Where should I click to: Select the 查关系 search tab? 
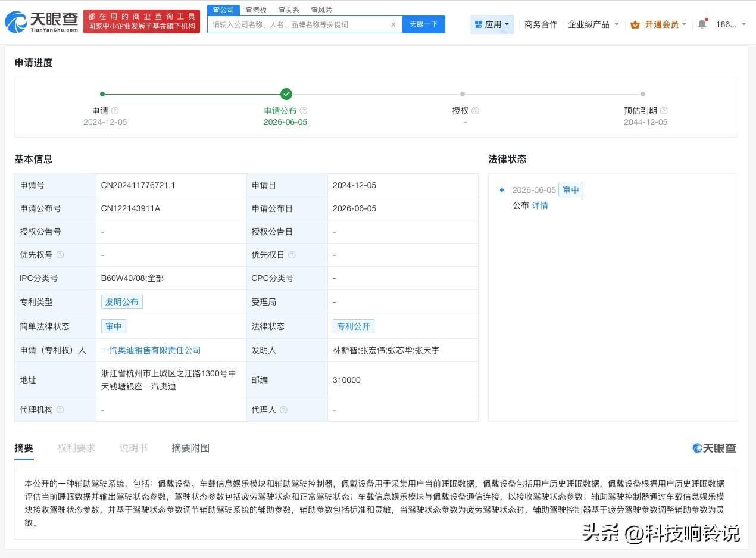coord(289,10)
